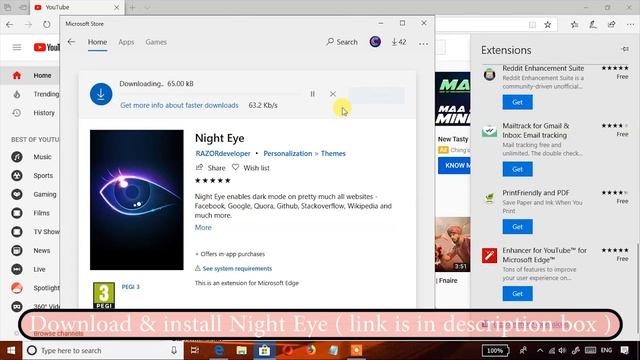640x360 pixels.
Task: Switch to the Games tab
Action: pyautogui.click(x=156, y=42)
